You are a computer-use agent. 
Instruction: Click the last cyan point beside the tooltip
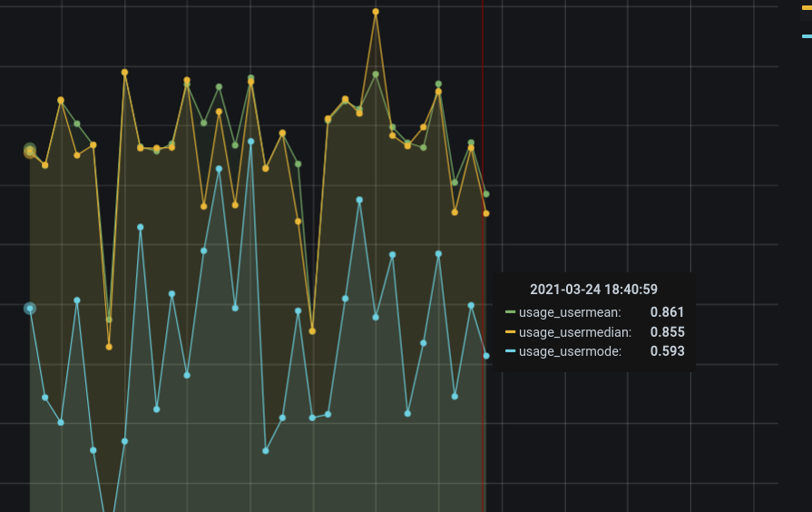click(x=486, y=356)
